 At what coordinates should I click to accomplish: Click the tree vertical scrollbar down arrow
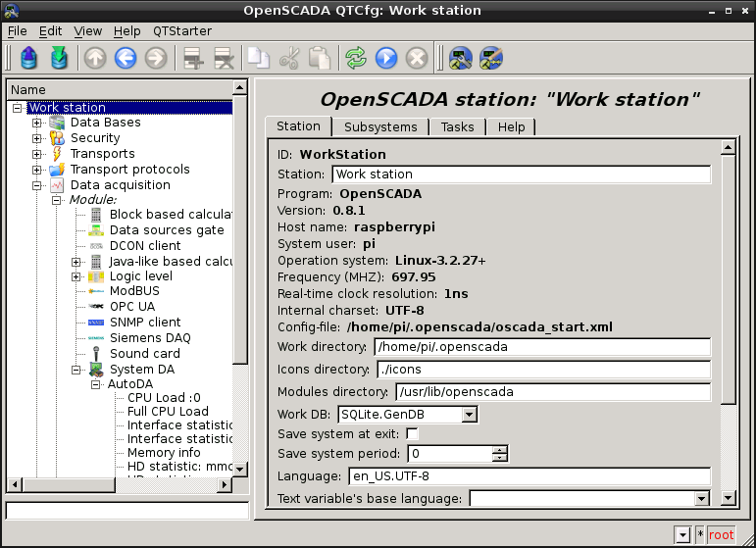click(239, 469)
